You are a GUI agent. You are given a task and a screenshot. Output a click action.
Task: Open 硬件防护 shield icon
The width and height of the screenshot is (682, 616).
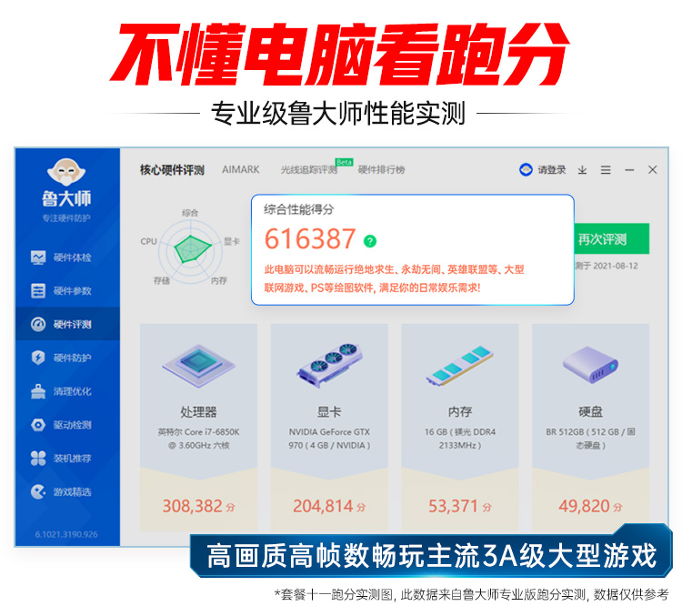coord(38,358)
